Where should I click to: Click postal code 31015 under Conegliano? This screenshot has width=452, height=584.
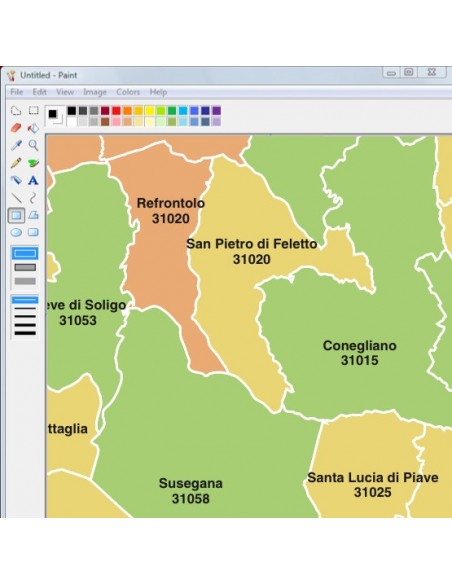(360, 361)
